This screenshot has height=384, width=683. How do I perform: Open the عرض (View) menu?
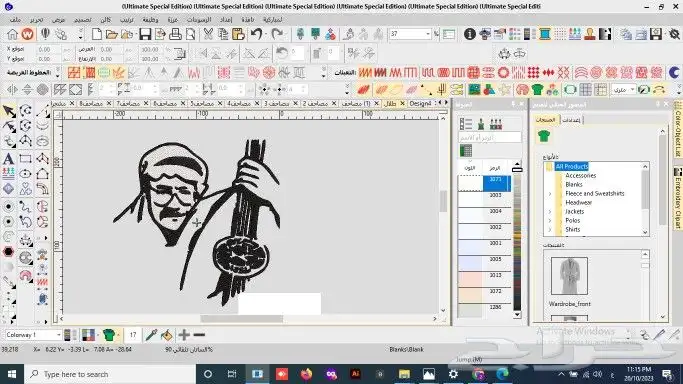58,20
